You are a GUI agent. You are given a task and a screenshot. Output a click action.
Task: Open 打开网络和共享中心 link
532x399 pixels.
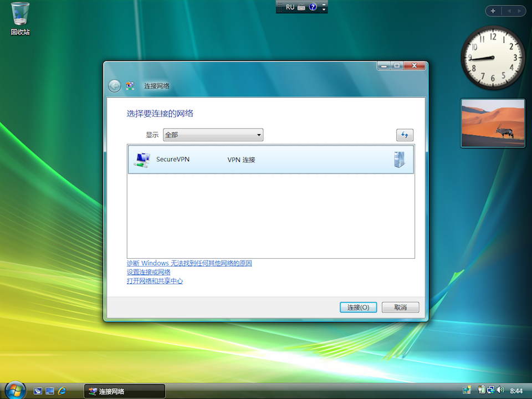click(155, 281)
